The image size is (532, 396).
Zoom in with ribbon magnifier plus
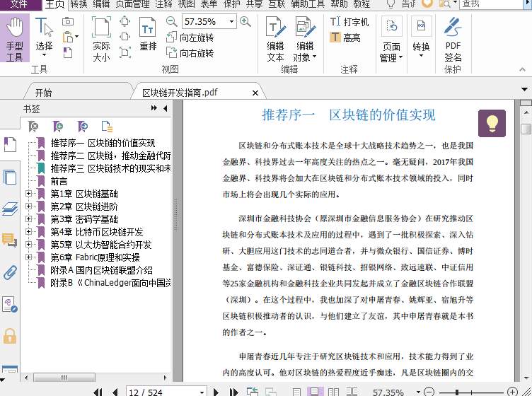tap(245, 22)
